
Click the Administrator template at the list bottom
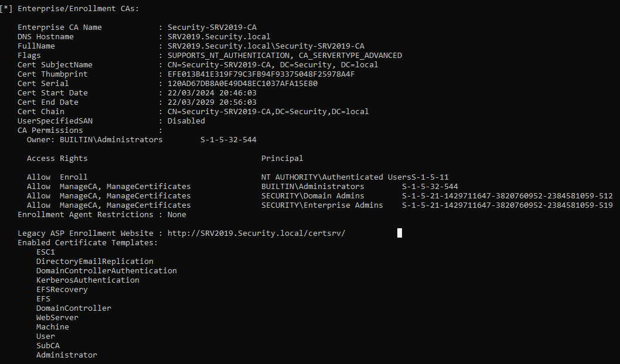[x=66, y=355]
